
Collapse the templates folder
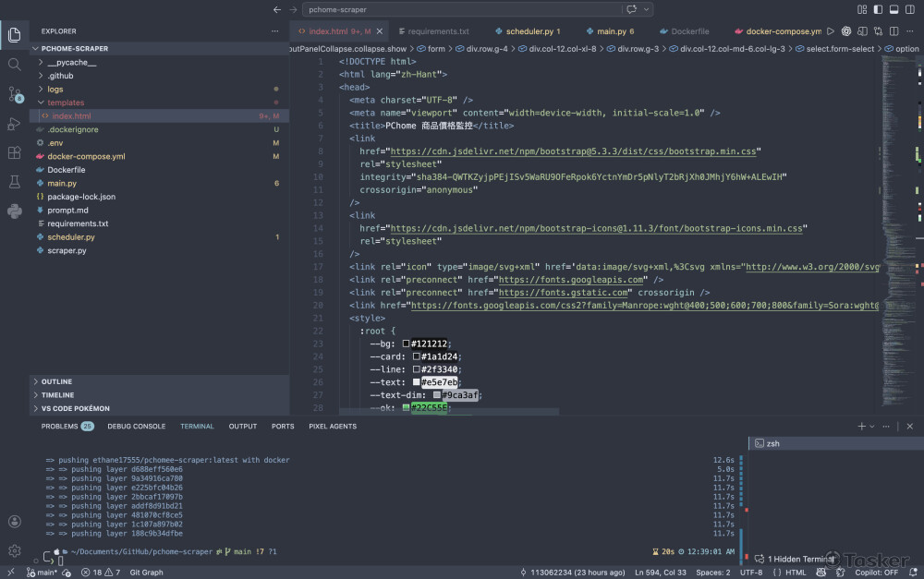(65, 103)
